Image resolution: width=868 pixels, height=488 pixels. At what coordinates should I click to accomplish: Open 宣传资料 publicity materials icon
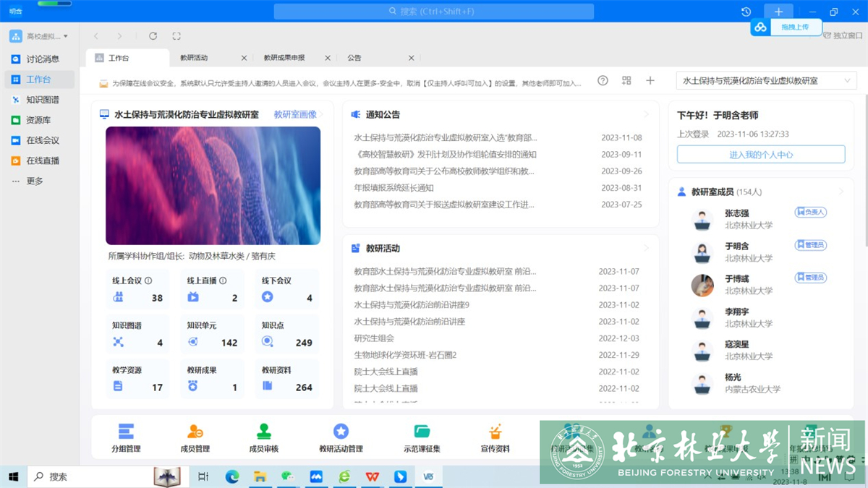point(495,432)
